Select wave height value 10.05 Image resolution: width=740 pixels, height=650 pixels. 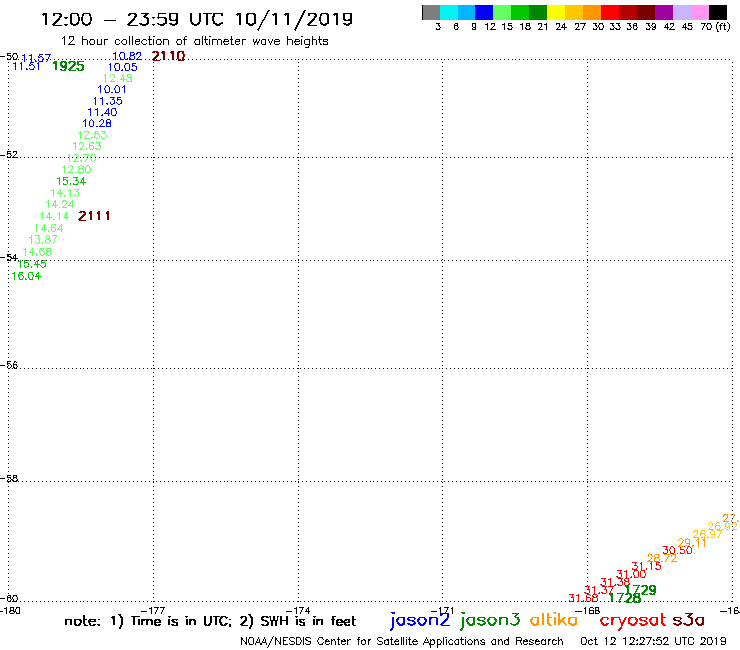[123, 68]
